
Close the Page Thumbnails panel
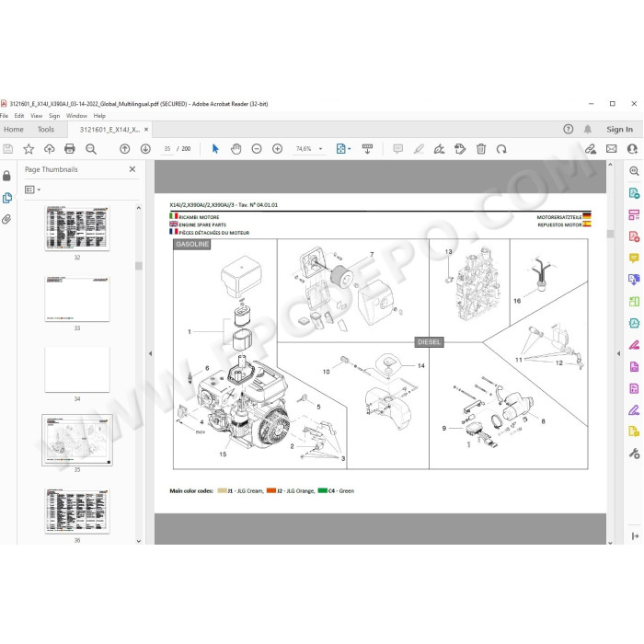click(x=132, y=169)
